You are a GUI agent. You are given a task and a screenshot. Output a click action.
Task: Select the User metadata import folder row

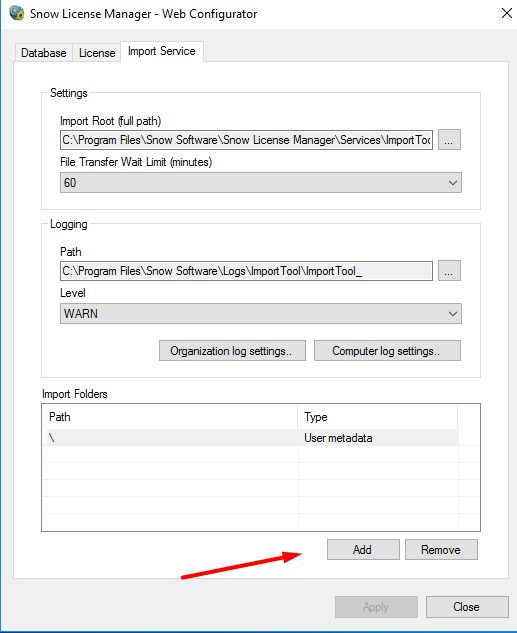point(253,438)
